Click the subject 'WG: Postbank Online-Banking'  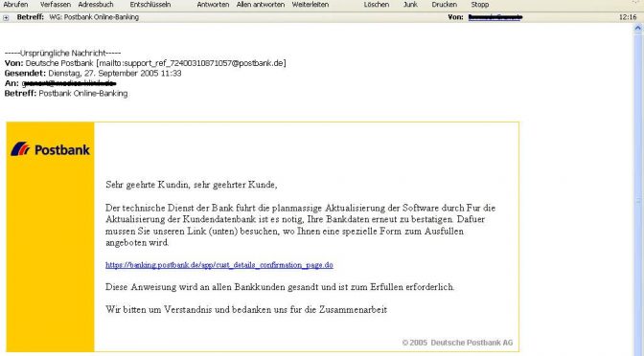point(94,17)
